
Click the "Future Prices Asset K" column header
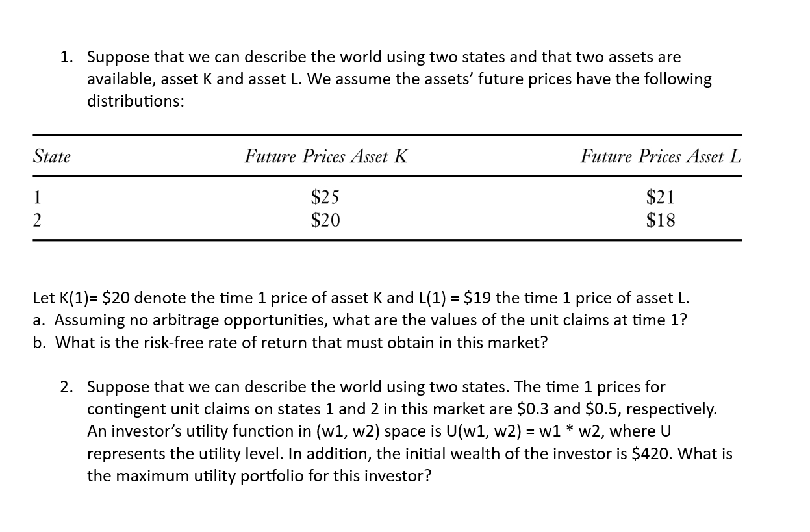tap(326, 157)
